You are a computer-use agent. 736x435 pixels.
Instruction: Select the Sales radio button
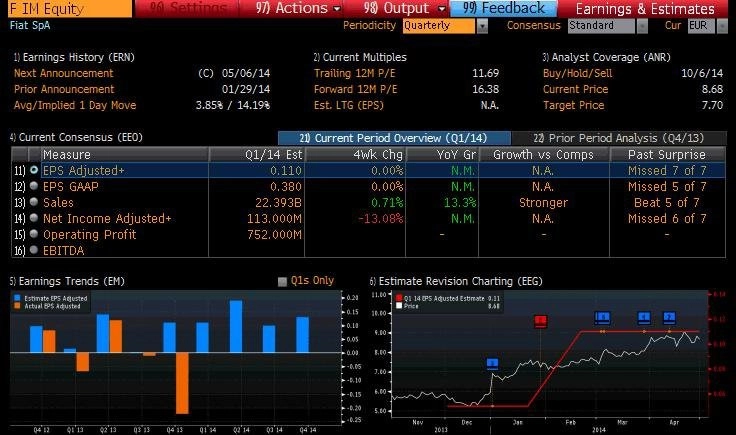click(x=34, y=202)
